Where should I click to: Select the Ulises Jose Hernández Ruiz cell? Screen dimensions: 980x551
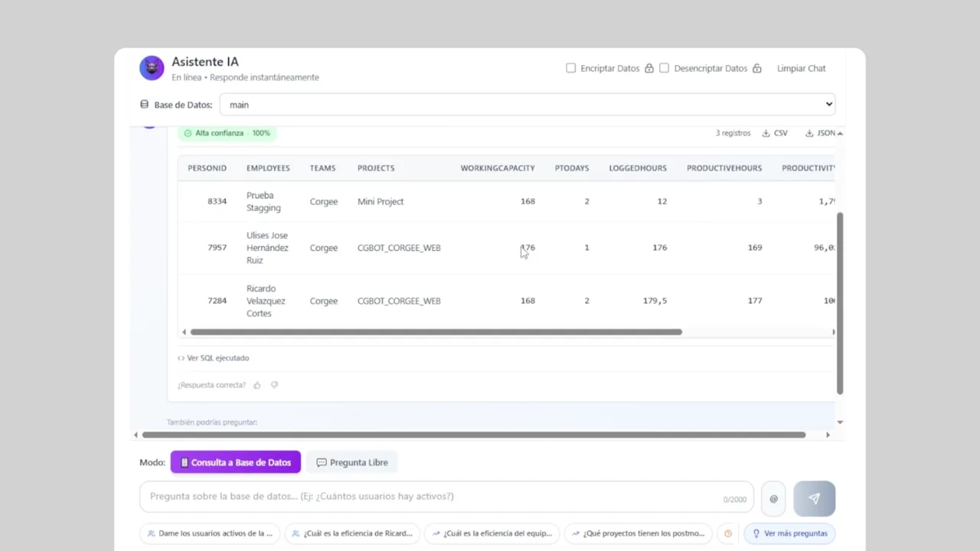click(267, 248)
